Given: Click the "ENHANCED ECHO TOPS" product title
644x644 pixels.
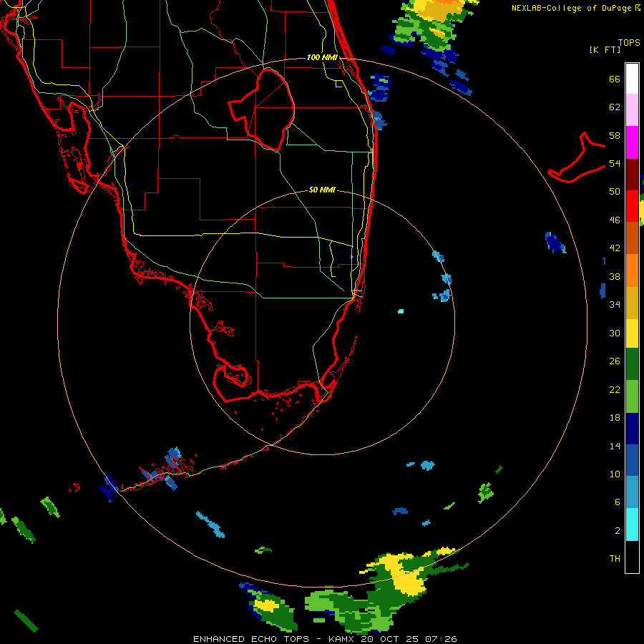Looking at the screenshot, I should tap(251, 639).
